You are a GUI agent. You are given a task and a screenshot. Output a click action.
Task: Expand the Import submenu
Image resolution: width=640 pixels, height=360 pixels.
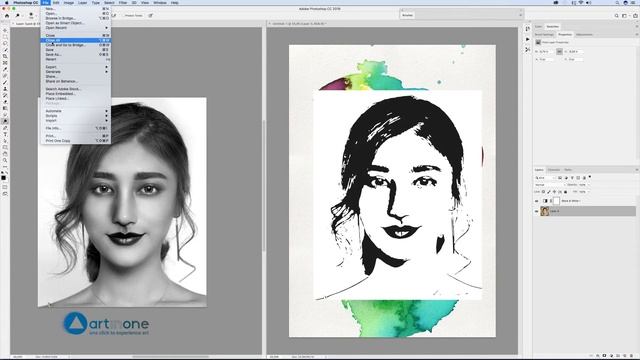(x=76, y=121)
